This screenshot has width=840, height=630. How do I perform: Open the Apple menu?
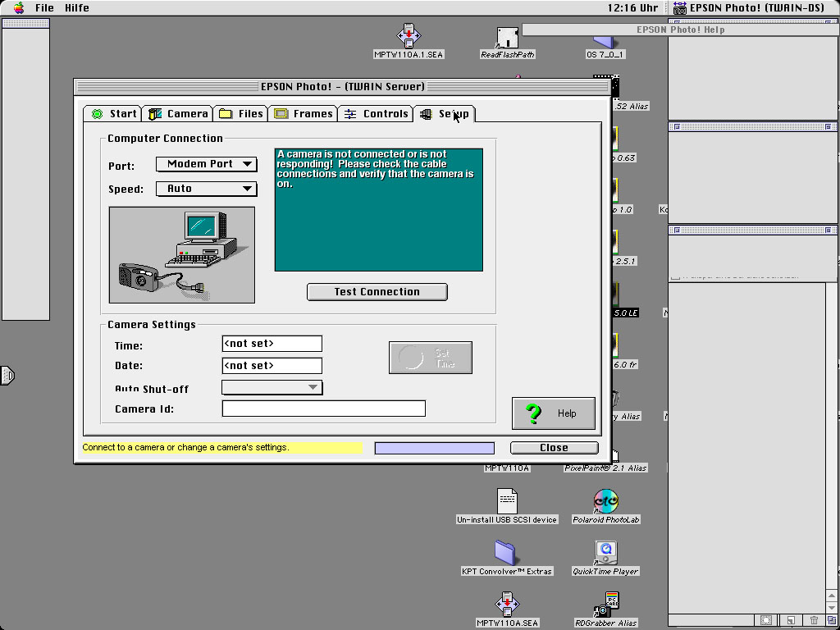pos(20,8)
